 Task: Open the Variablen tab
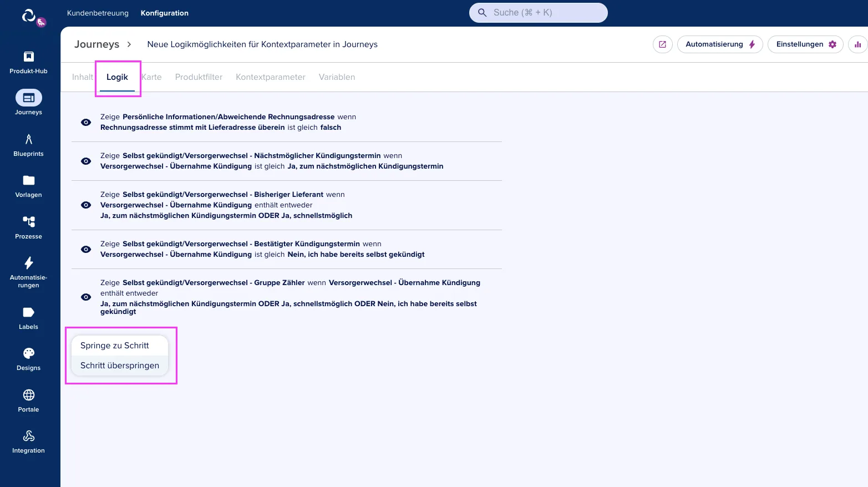[x=337, y=77]
